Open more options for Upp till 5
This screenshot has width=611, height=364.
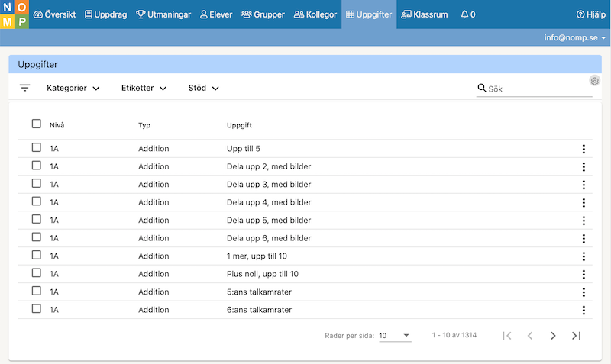(x=584, y=149)
